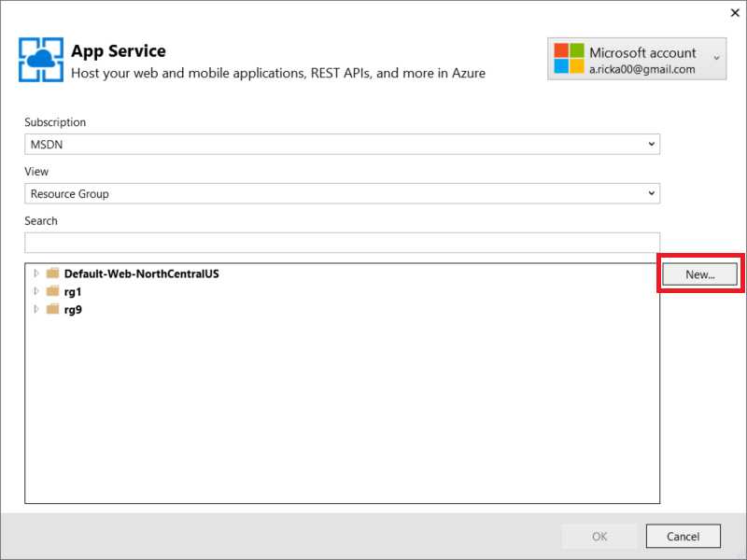Image resolution: width=747 pixels, height=560 pixels.
Task: Click the rg1 folder icon
Action: coord(52,291)
